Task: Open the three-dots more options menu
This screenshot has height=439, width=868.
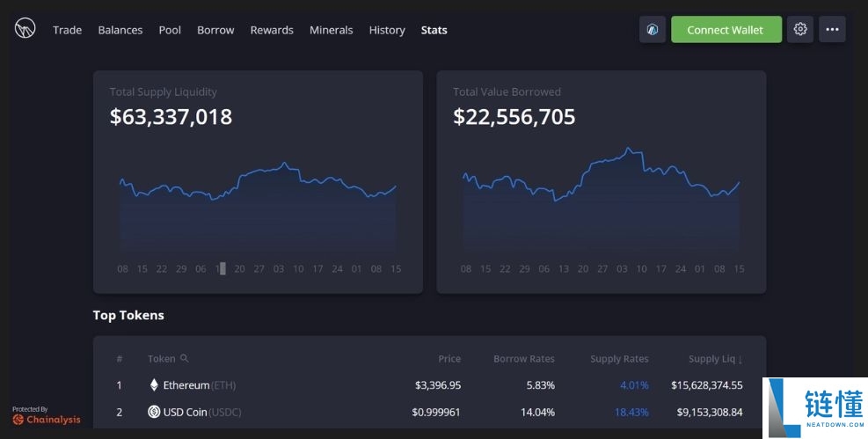Action: [832, 29]
